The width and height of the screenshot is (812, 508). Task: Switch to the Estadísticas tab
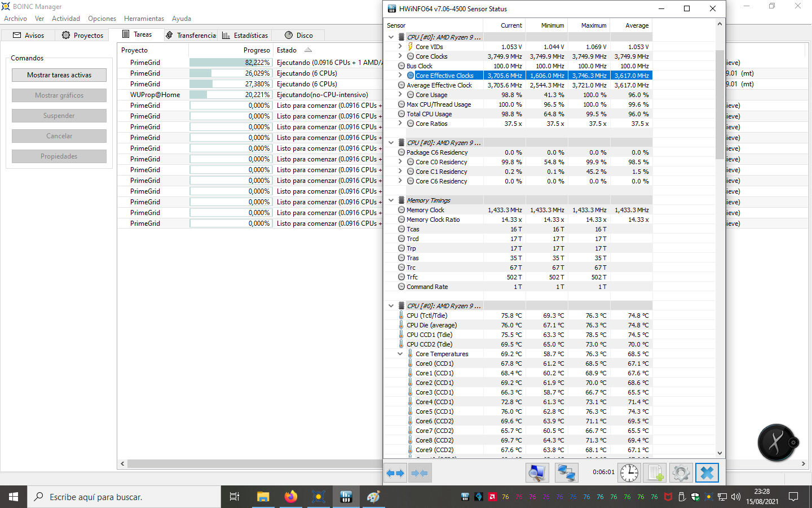pyautogui.click(x=245, y=35)
